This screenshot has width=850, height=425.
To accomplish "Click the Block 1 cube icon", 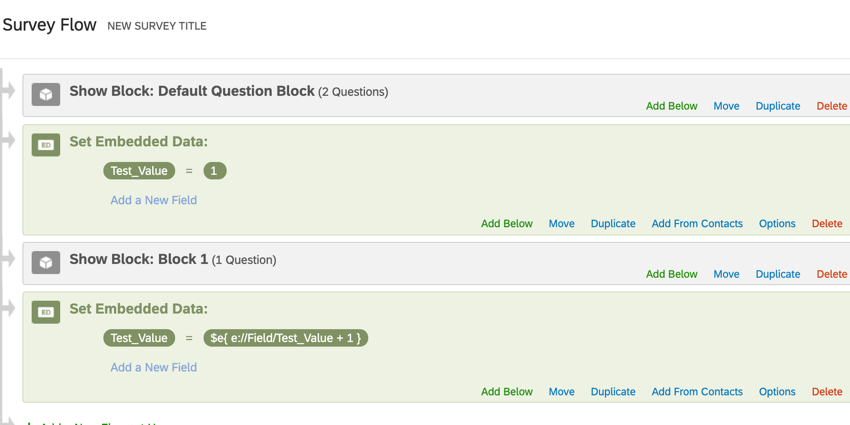I will 46,262.
